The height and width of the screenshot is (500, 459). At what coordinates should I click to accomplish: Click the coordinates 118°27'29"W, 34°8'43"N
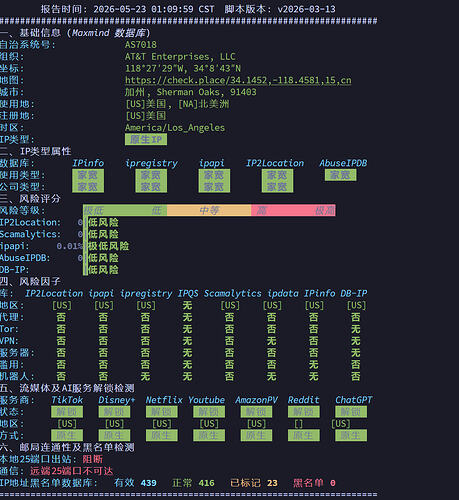click(183, 68)
